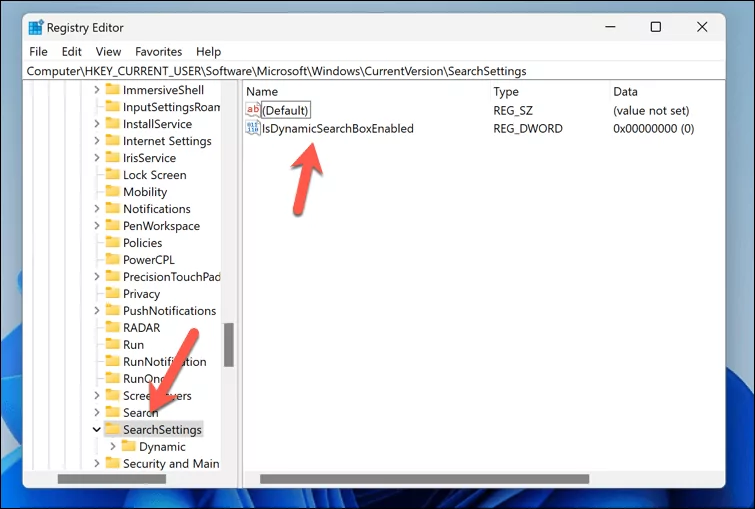Expand the PrecisionTouchPad key

[x=97, y=276]
